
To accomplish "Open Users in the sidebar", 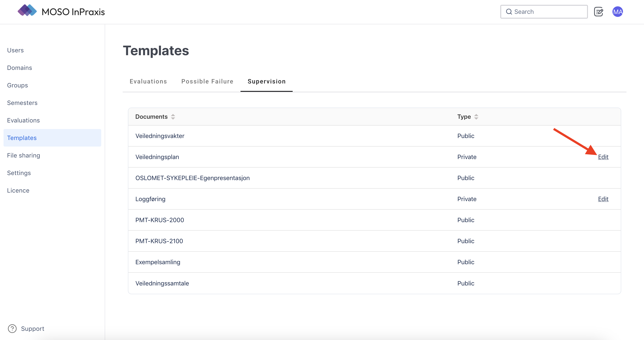I will click(x=15, y=50).
